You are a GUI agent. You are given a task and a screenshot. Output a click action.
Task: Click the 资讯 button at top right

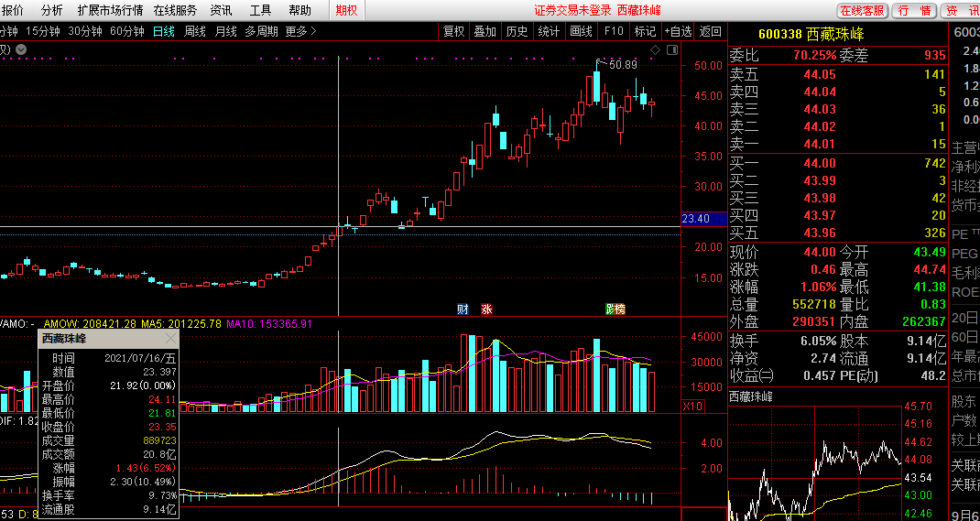(959, 11)
